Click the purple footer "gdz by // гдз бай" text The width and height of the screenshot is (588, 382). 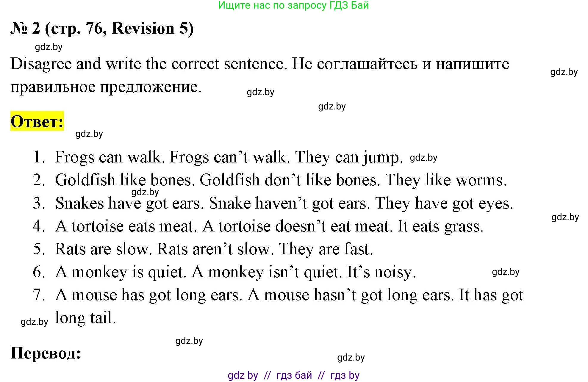(x=293, y=375)
